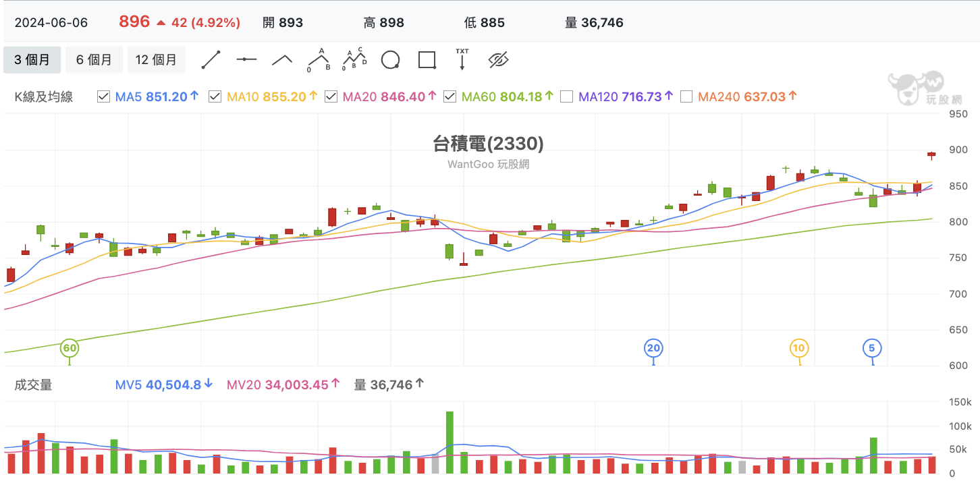Click the 開 893 opening price
980x483 pixels.
[283, 22]
